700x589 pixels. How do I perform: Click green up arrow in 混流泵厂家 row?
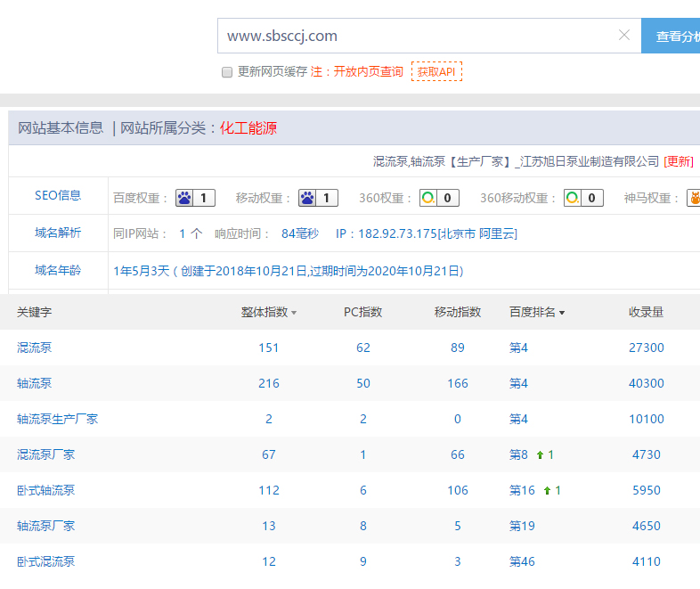[x=540, y=454]
